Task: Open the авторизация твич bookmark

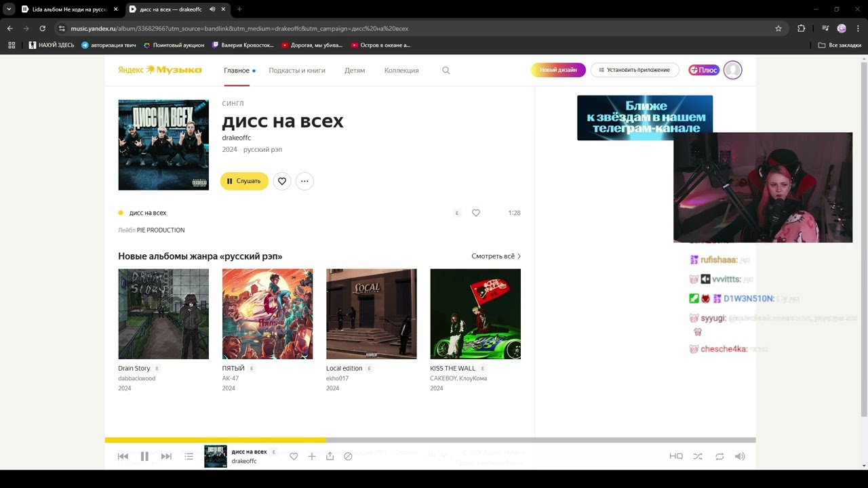Action: [108, 45]
